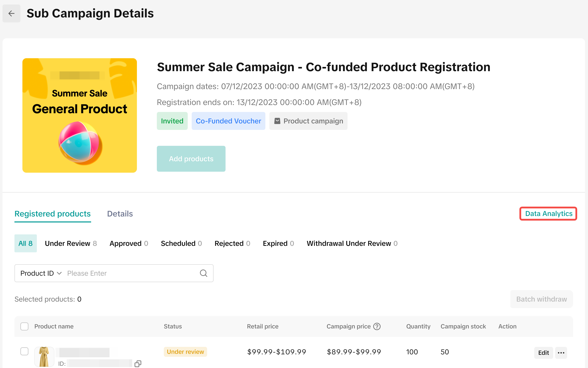Click Edit for the first product
Viewport: 588px width, 368px height.
[543, 353]
